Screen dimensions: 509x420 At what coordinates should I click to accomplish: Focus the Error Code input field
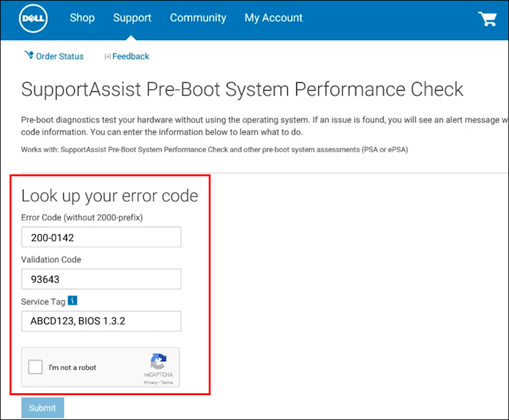(101, 237)
